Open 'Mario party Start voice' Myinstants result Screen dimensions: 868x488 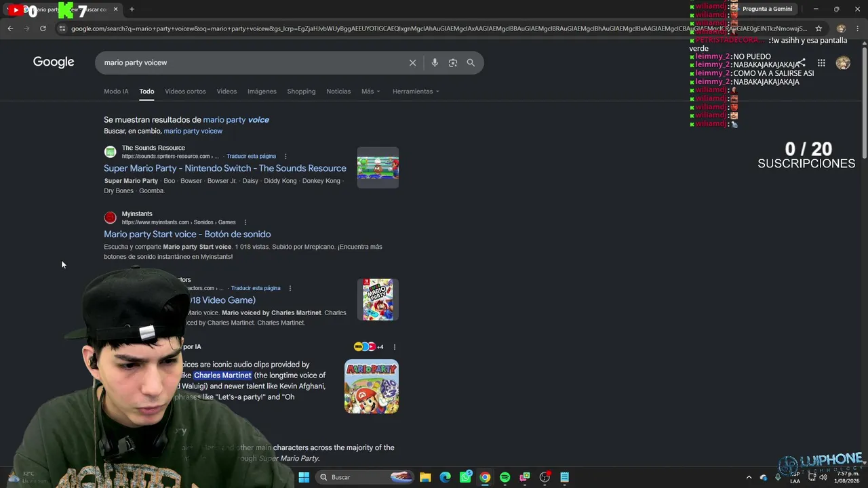click(x=187, y=235)
